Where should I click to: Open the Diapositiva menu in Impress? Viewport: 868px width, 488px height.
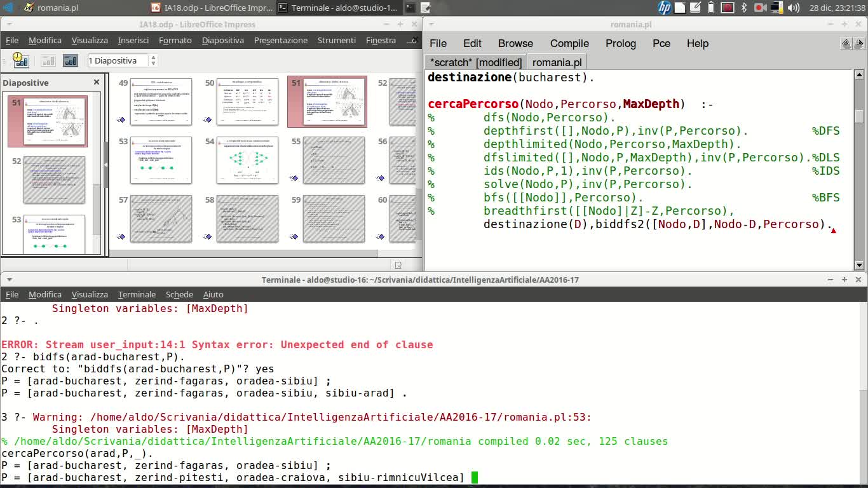(x=223, y=40)
